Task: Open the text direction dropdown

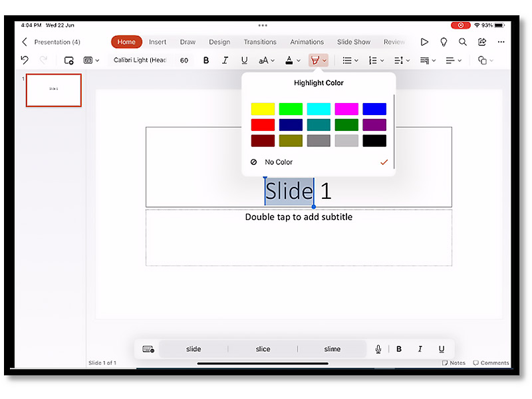Action: 428,61
